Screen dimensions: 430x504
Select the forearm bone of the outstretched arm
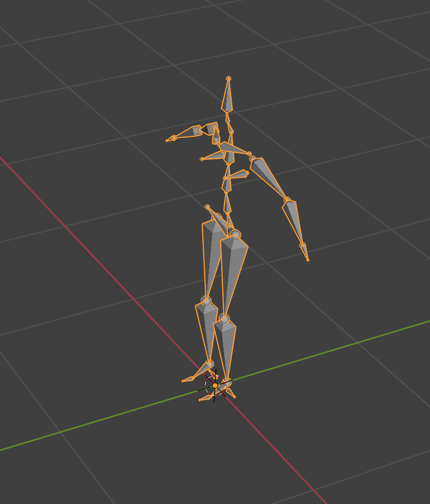click(293, 222)
